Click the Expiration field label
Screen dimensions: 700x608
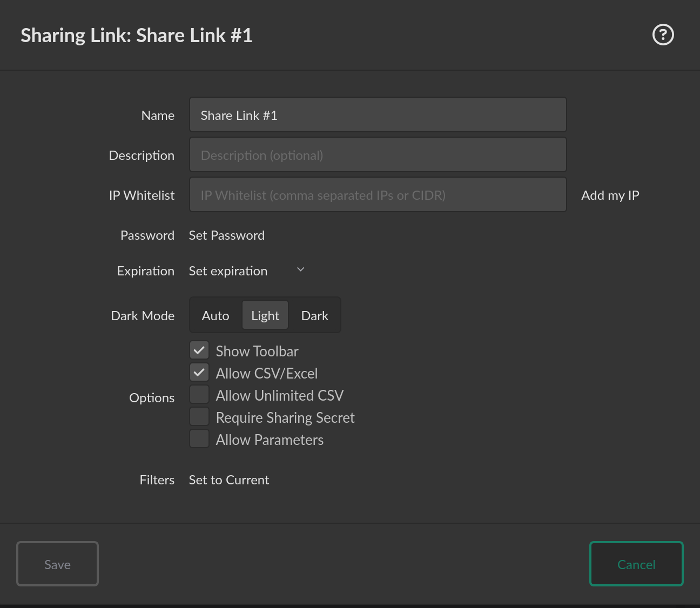tap(146, 271)
